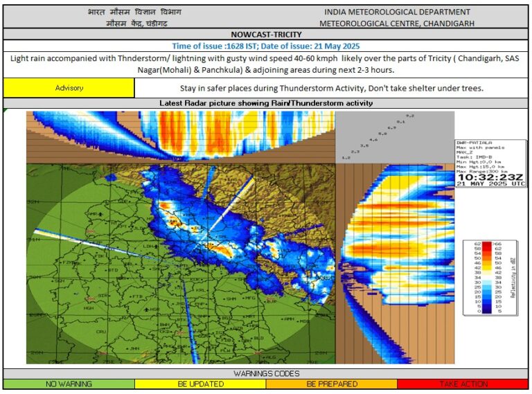Click the Max Range:300 km info line

(x=481, y=172)
